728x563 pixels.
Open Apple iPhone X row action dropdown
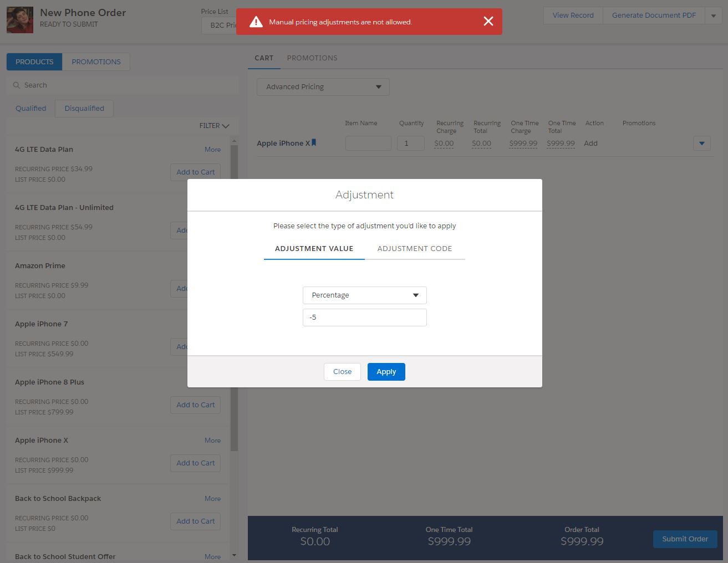click(x=701, y=144)
